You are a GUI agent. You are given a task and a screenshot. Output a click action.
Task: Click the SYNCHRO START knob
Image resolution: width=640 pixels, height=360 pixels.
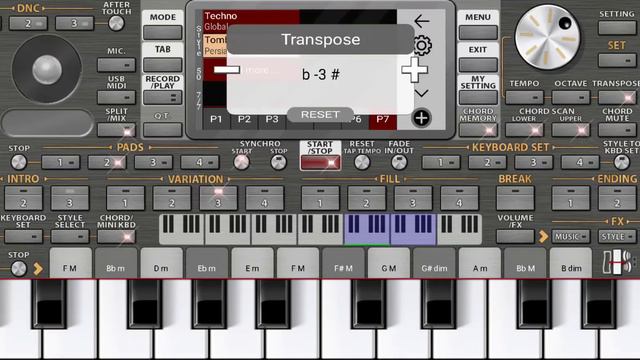tap(241, 162)
